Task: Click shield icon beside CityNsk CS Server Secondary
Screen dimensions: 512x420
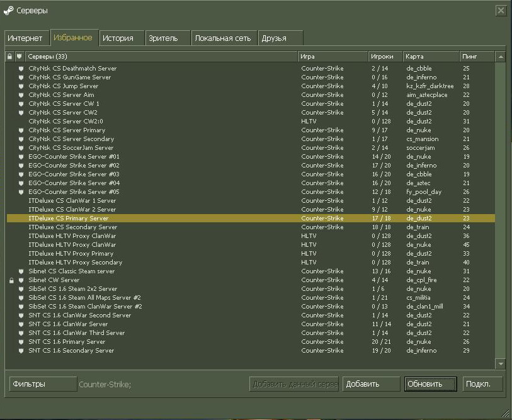Action: click(x=21, y=139)
